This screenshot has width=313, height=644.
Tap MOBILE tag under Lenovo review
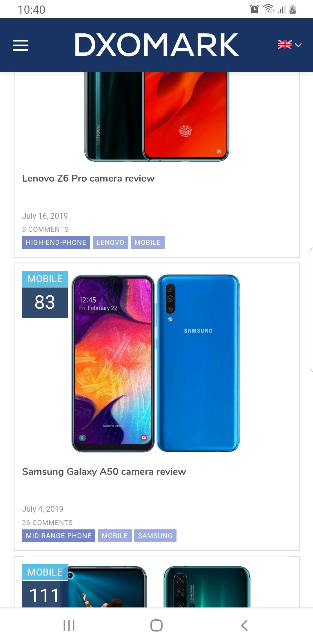tap(148, 243)
